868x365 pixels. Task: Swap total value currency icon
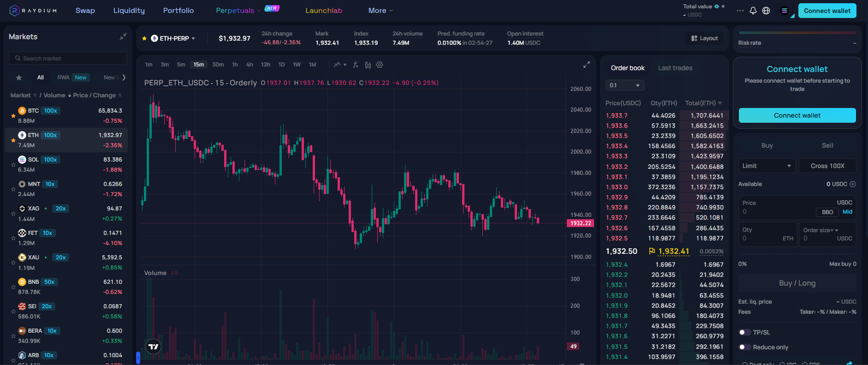(723, 6)
